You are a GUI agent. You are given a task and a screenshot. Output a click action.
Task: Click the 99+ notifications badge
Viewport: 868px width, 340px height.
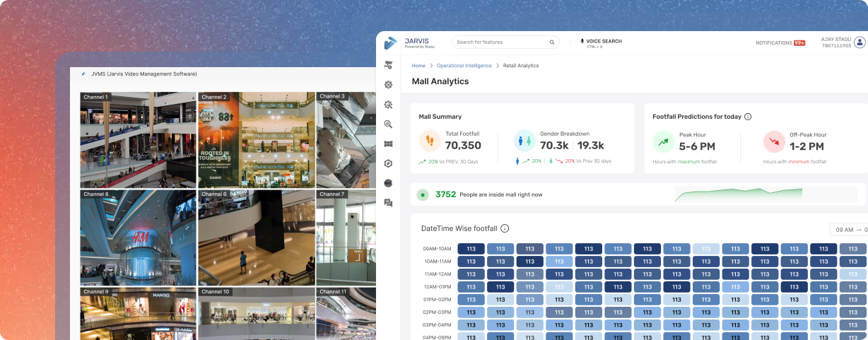pyautogui.click(x=799, y=43)
